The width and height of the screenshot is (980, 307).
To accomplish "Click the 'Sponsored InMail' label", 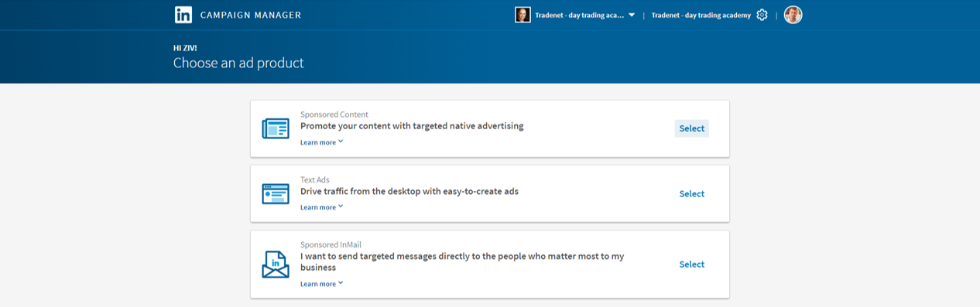I will click(331, 245).
